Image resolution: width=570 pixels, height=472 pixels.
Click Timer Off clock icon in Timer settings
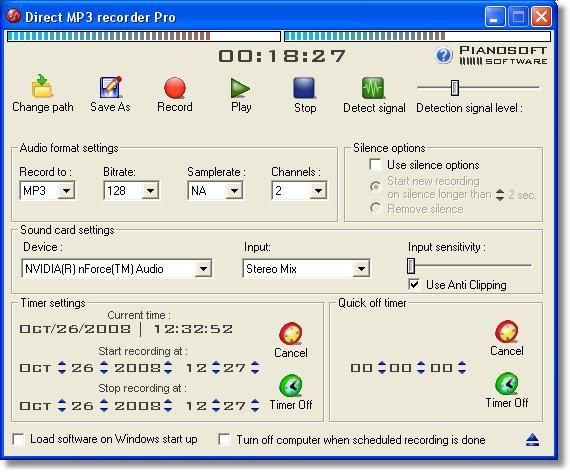pyautogui.click(x=291, y=386)
